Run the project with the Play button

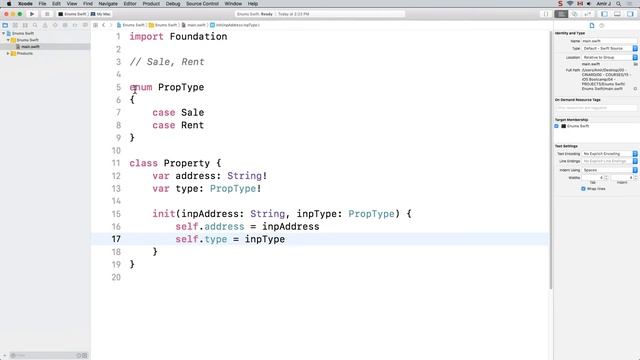point(32,14)
